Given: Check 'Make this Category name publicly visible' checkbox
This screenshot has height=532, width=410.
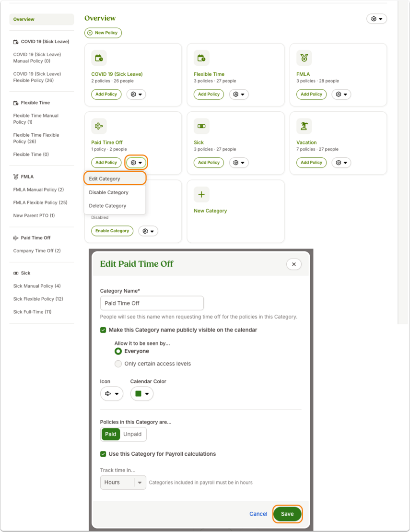Looking at the screenshot, I should pyautogui.click(x=103, y=330).
